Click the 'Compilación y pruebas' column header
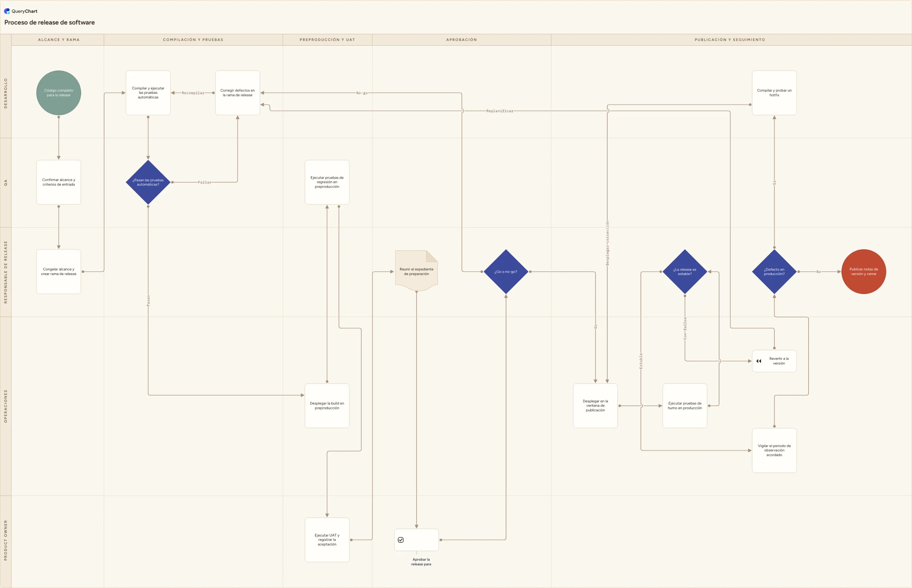Viewport: 912px width, 588px height. coord(193,40)
